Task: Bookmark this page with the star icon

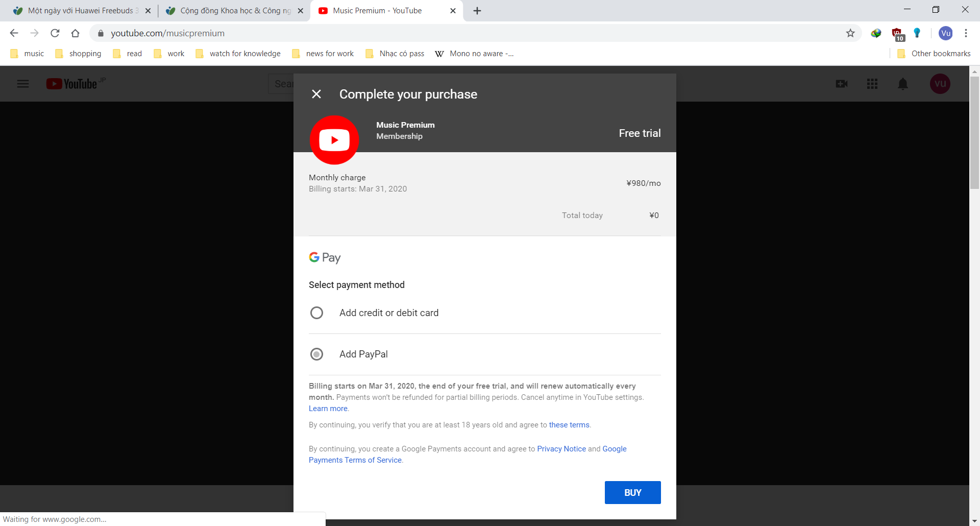Action: click(850, 33)
